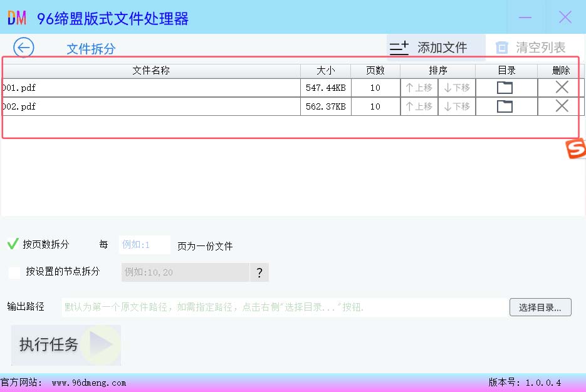Screen dimensions: 586x392
Task: Run the task with 执行任务 button
Action: (x=66, y=344)
